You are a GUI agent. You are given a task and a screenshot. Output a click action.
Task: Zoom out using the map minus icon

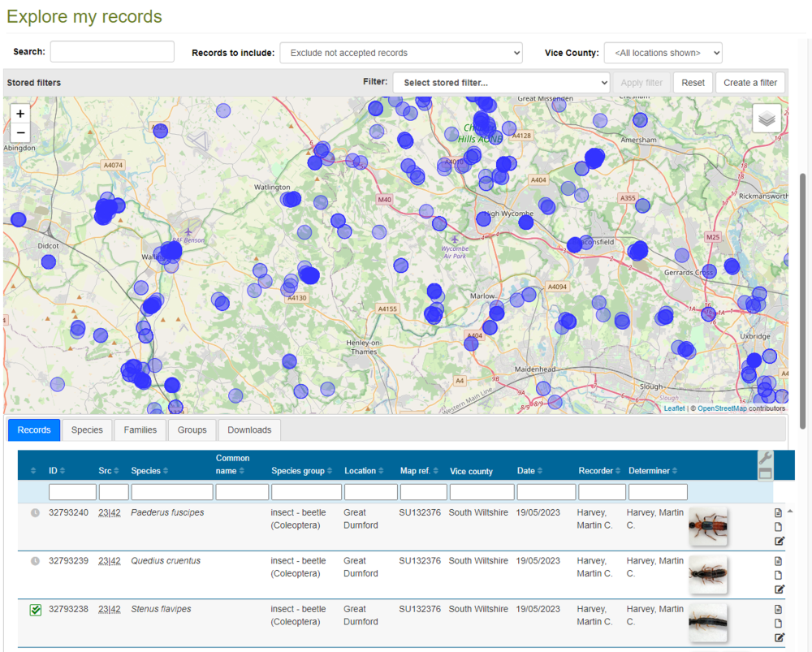(x=19, y=132)
